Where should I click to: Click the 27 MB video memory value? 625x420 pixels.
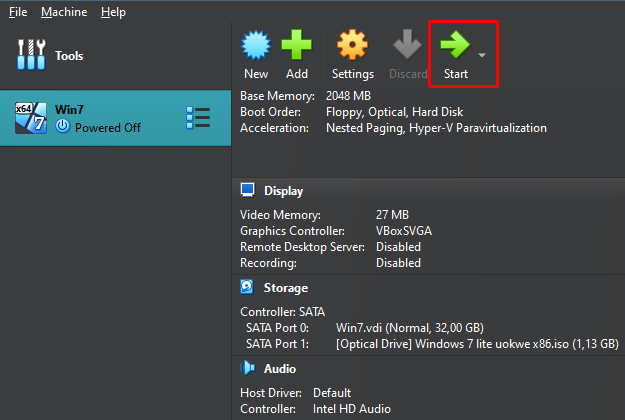tap(392, 215)
